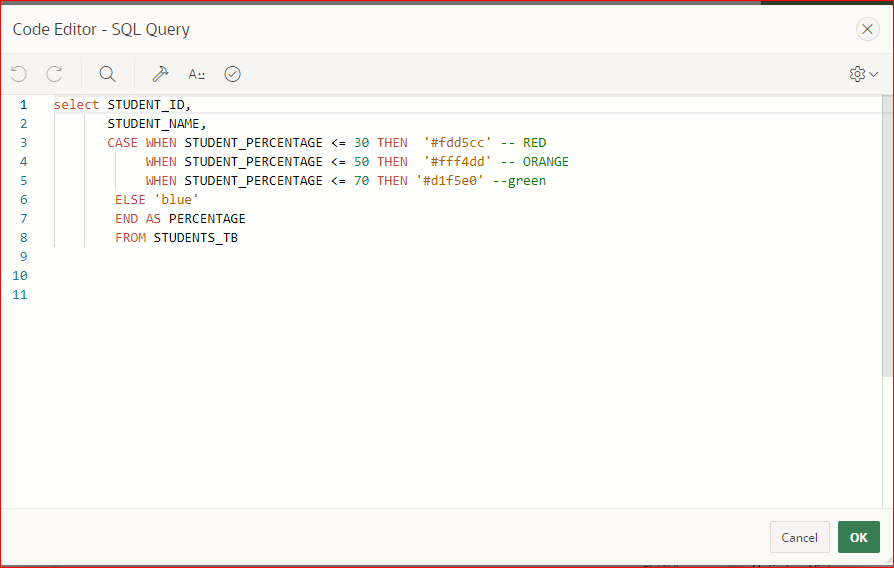Open the editor settings gear menu
Viewport: 894px width, 568px height.
tap(857, 74)
